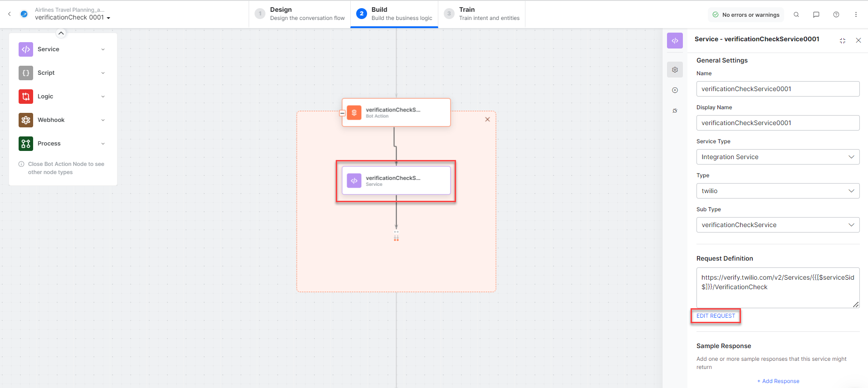Viewport: 868px width, 388px height.
Task: Collapse the Bot Action node with minus toggle
Action: [343, 113]
